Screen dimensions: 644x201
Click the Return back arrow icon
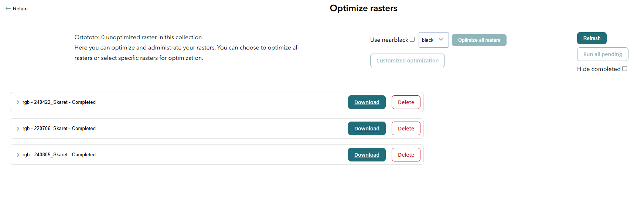coord(8,8)
